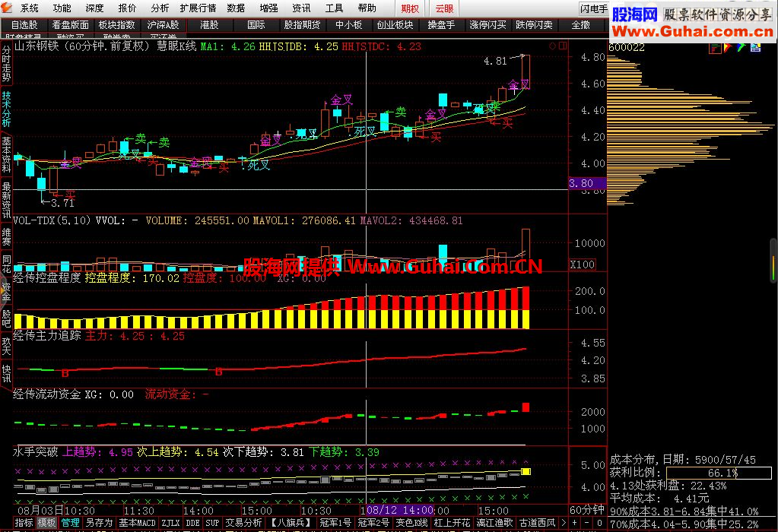
Task: Select the 模板 bottom tab
Action: click(x=47, y=523)
